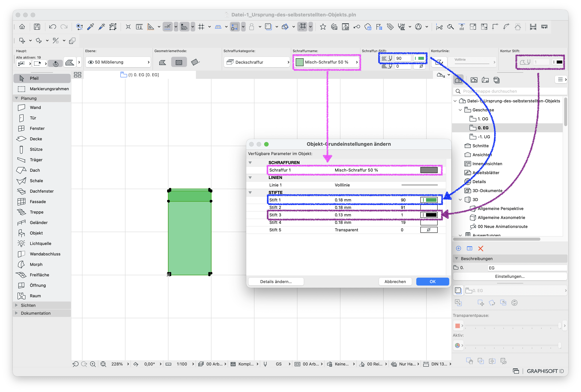Undo the last action with the arrow
Viewport: 581px width, 392px height.
53,27
